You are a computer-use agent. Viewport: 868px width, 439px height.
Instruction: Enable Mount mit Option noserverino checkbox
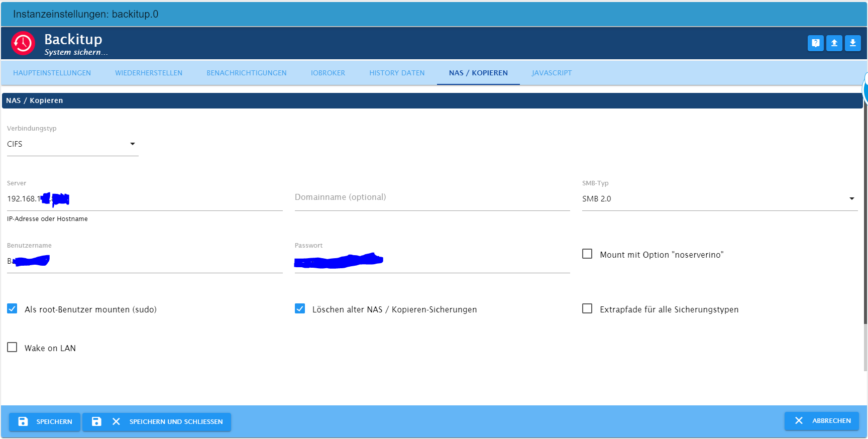(587, 254)
